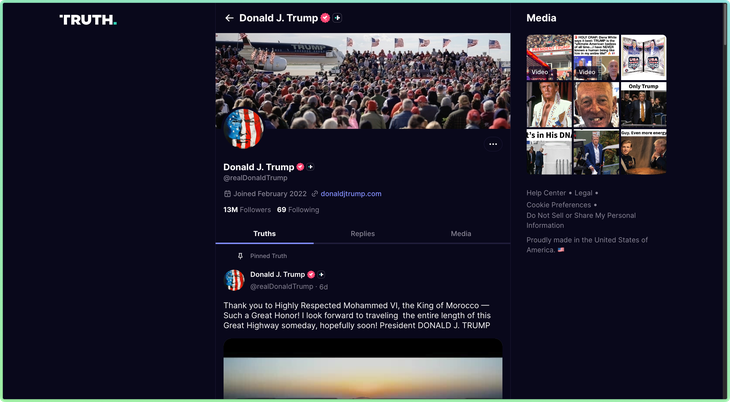
Task: Open the profile banner rally photo
Action: pos(363,81)
